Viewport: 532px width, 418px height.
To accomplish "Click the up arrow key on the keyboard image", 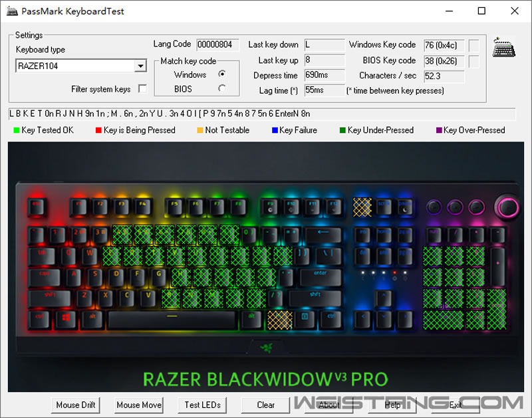I will 384,298.
